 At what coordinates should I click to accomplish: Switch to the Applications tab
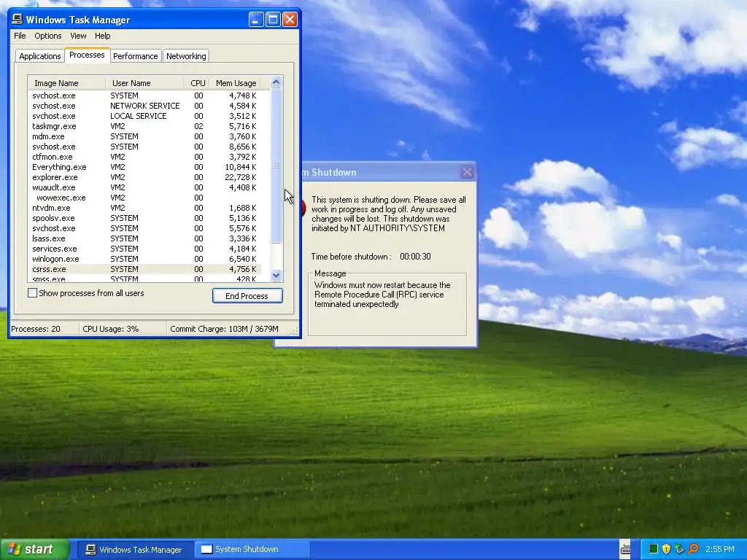click(x=40, y=56)
